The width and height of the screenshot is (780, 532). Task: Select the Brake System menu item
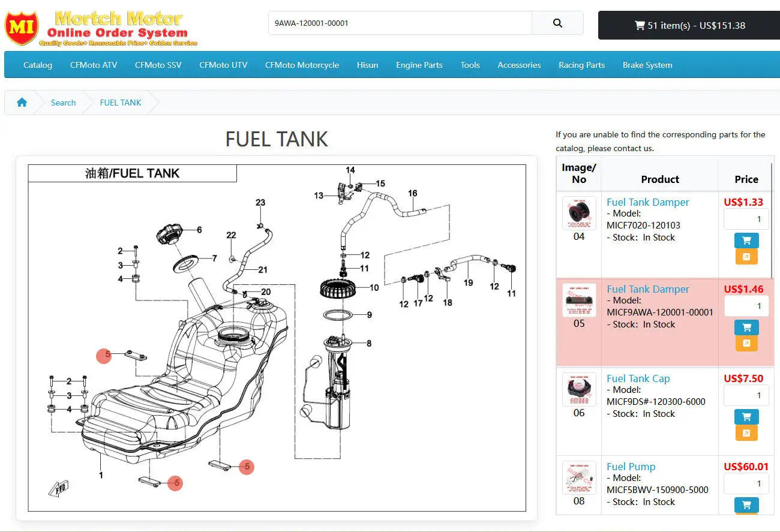(x=647, y=65)
